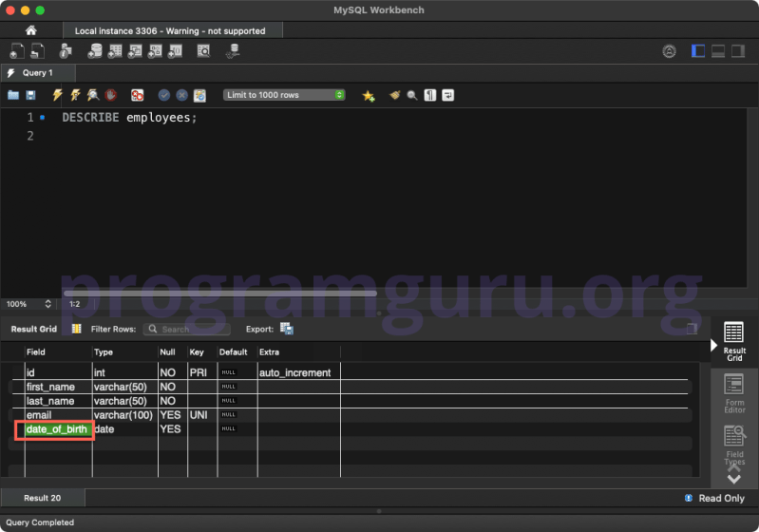Collapse result side panel arrow
Viewport: 759px width, 532px height.
point(713,345)
